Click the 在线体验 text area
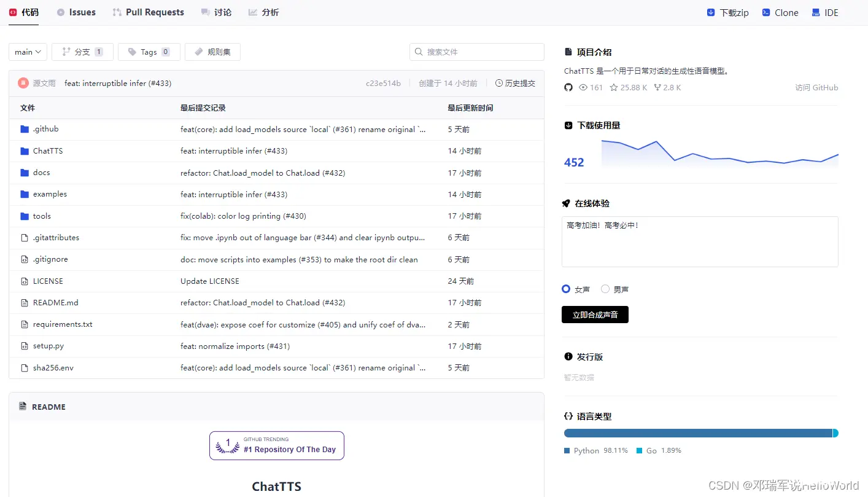The height and width of the screenshot is (497, 868). pyautogui.click(x=700, y=241)
